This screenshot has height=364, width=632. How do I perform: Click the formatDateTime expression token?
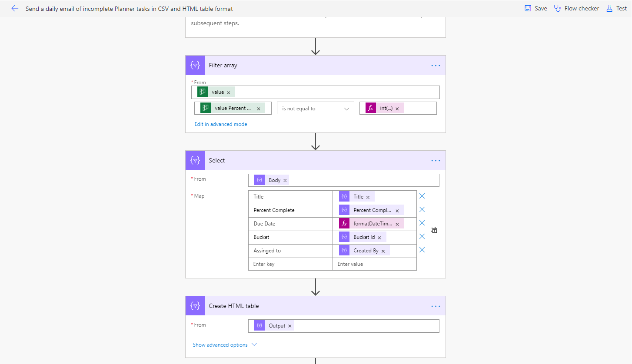372,224
